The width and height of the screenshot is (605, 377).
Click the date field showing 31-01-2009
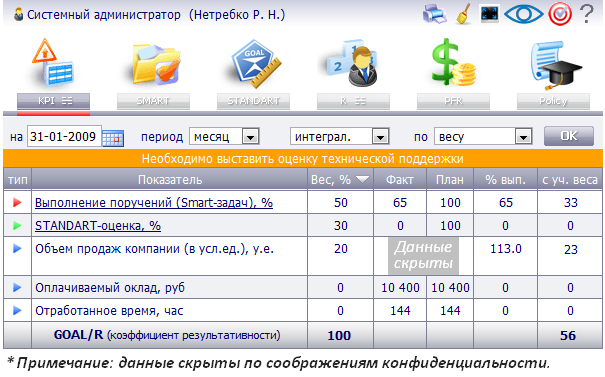click(x=64, y=136)
